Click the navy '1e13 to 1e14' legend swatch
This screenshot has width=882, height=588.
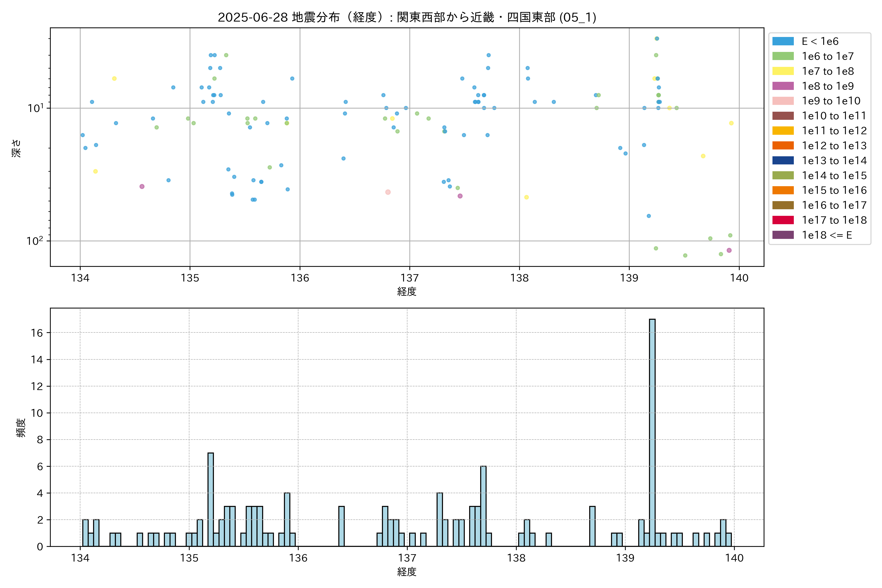[x=783, y=160]
